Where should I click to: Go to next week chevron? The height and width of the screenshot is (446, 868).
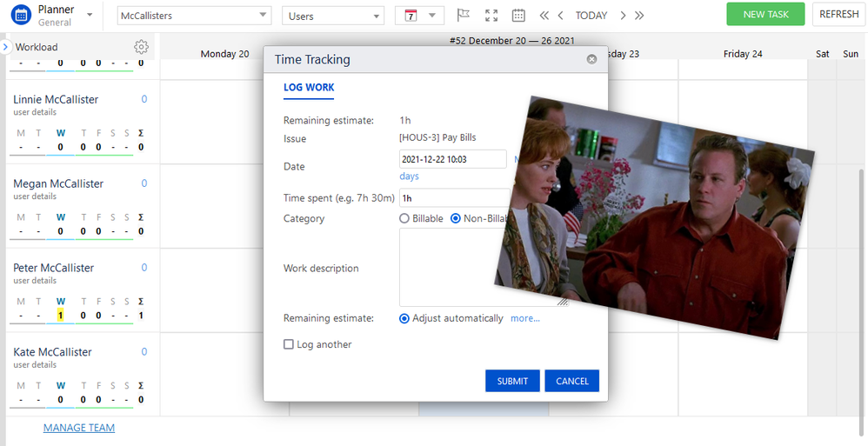pyautogui.click(x=623, y=16)
